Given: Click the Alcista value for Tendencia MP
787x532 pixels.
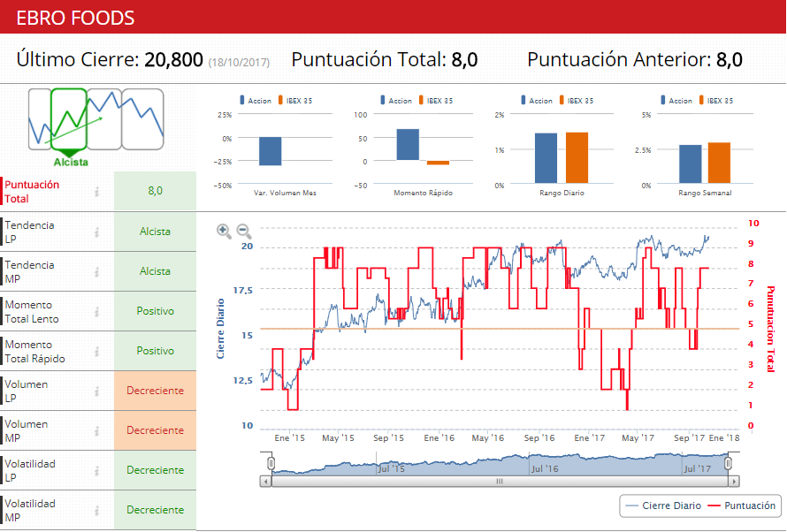Looking at the screenshot, I should [x=155, y=271].
